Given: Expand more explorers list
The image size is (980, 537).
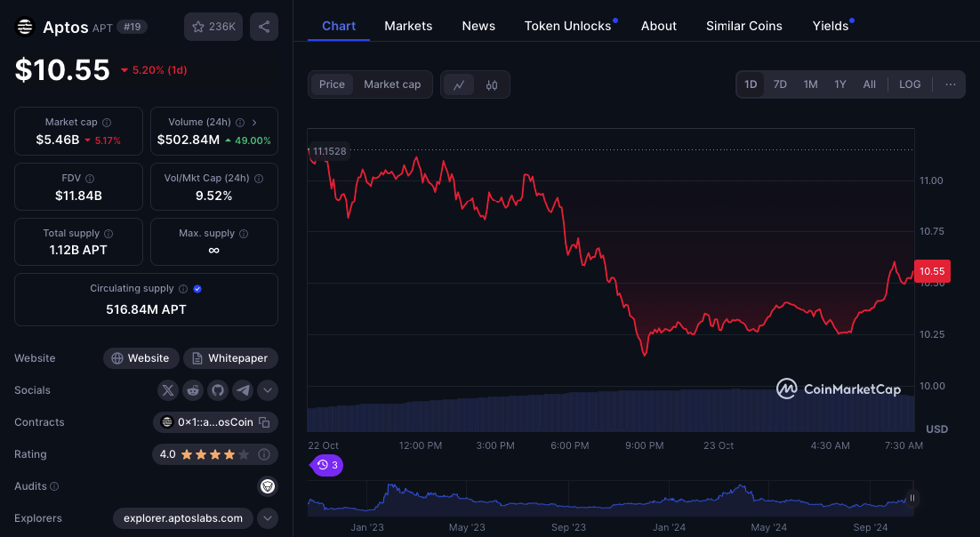Looking at the screenshot, I should (x=268, y=518).
